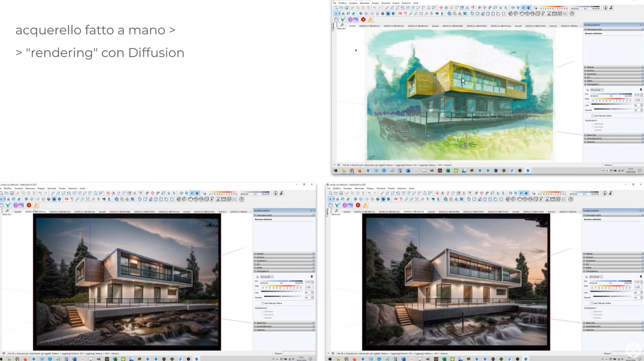The width and height of the screenshot is (644, 361).
Task: Switch to the Scena5 tab in top-right window
Action: point(435,26)
